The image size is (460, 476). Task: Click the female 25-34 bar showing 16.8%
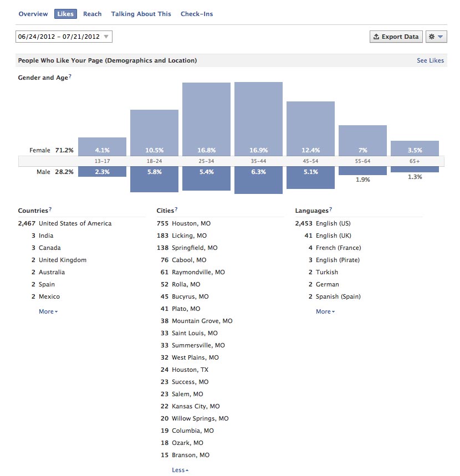206,119
